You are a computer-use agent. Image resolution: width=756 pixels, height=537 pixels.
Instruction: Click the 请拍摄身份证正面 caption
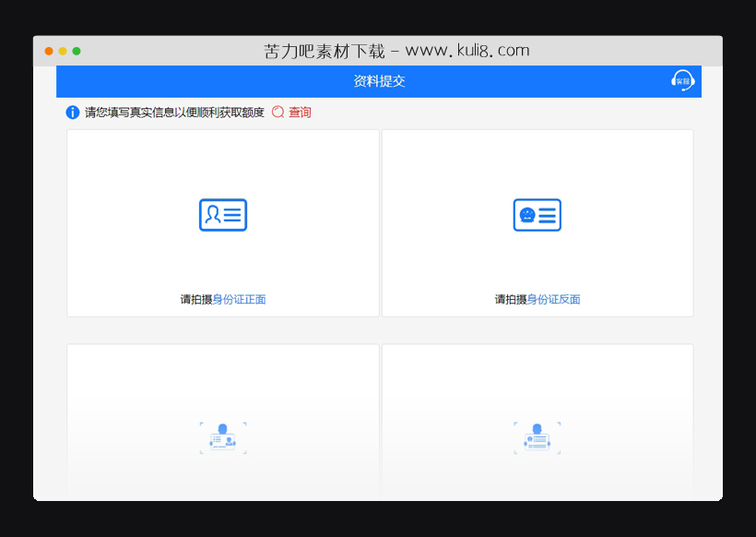coord(221,299)
